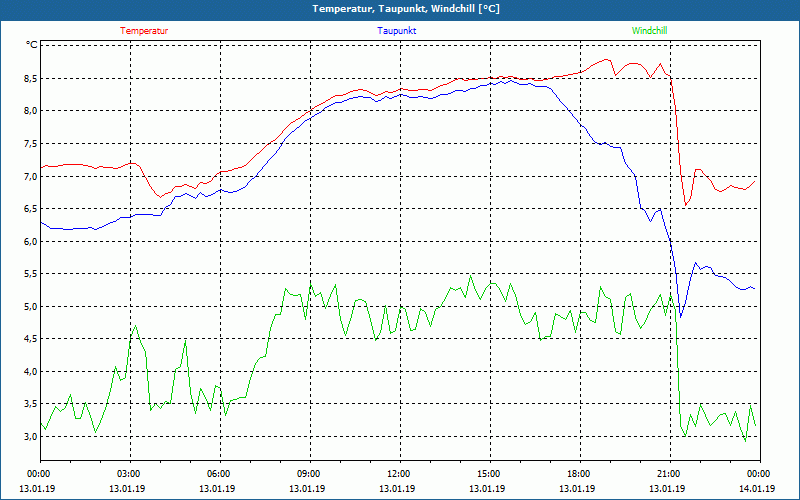
Task: Click the 4,0 y-axis value
Action: [31, 371]
